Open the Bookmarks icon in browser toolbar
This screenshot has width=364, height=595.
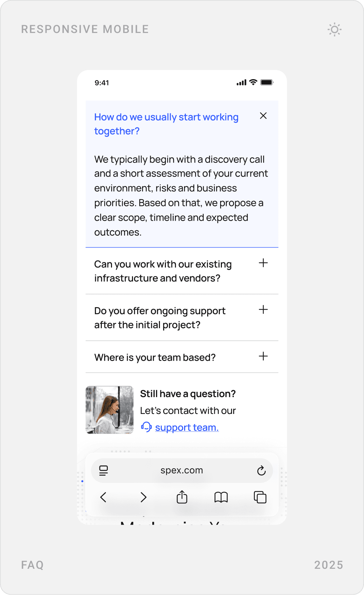[221, 497]
